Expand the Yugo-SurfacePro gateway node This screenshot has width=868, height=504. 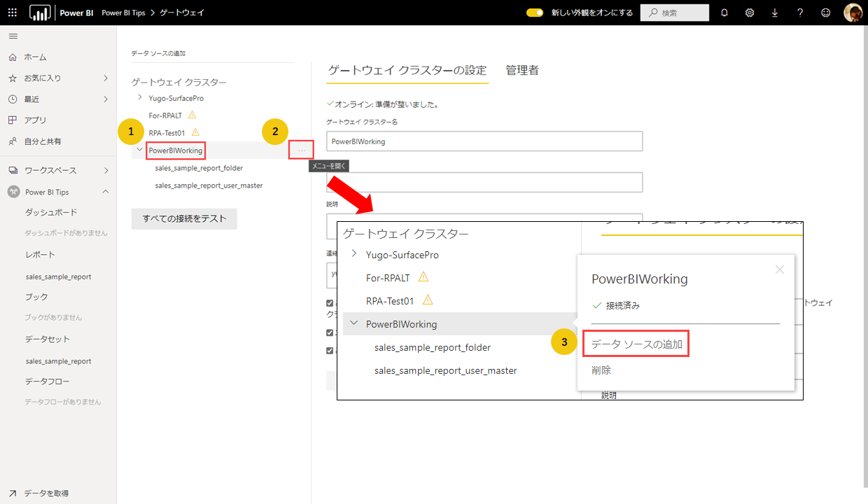140,98
